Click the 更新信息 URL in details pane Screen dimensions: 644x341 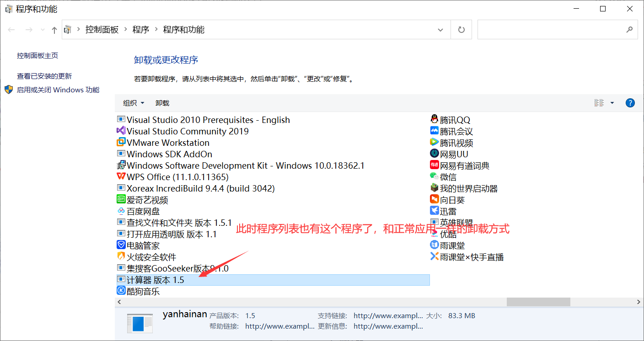(x=388, y=326)
